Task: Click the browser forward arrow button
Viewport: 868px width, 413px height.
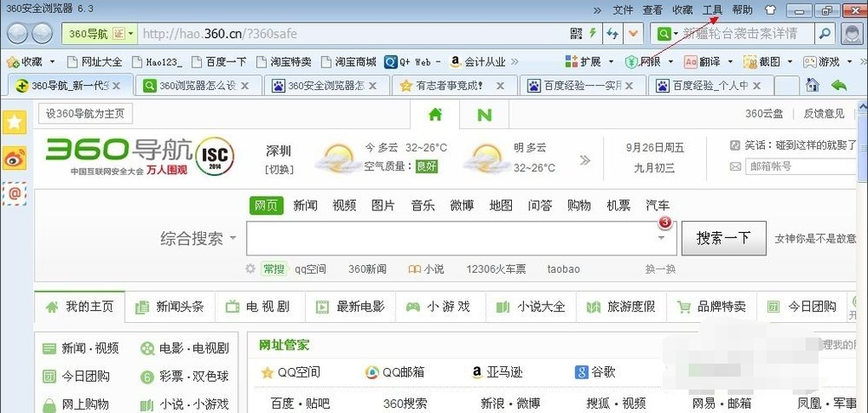Action: click(x=42, y=34)
